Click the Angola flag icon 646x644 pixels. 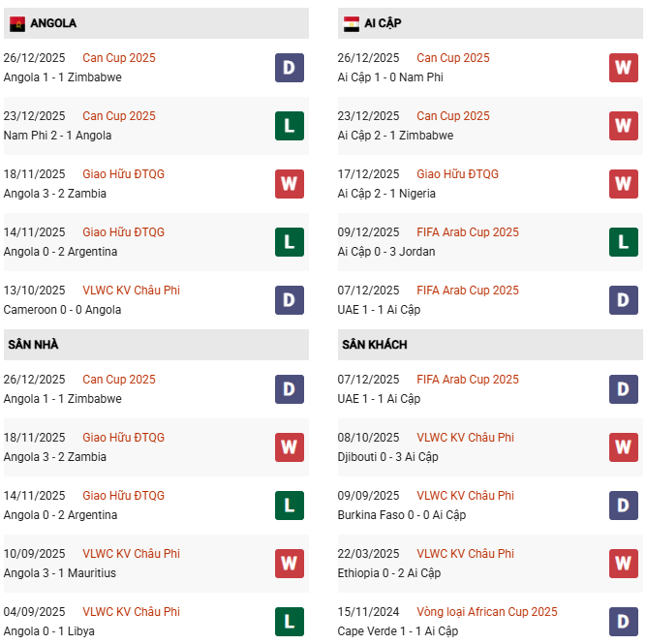16,23
